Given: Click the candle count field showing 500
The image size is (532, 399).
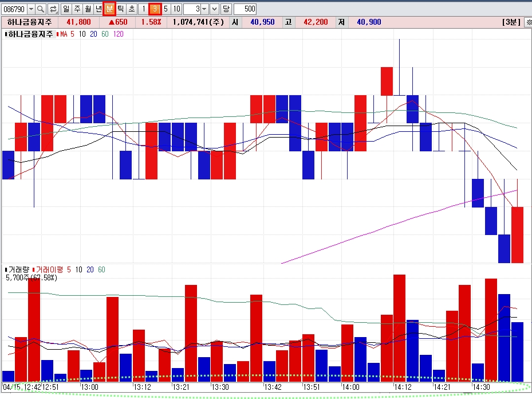Looking at the screenshot, I should click(245, 9).
